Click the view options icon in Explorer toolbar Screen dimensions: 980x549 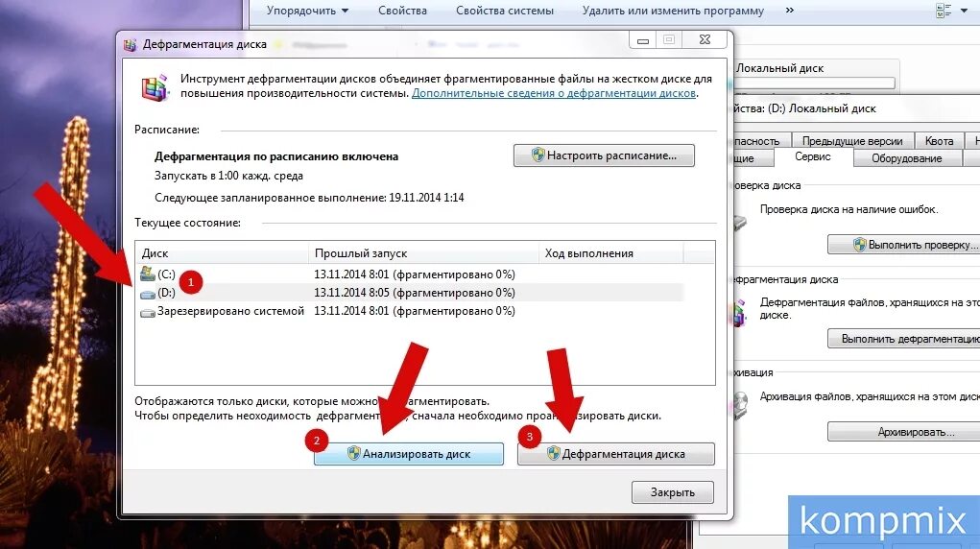(944, 11)
